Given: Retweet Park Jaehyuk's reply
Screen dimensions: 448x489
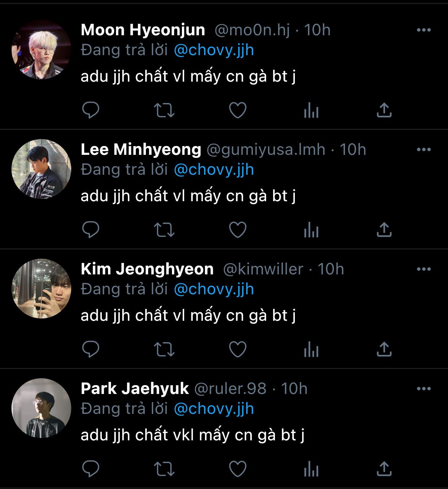Looking at the screenshot, I should coord(164,469).
